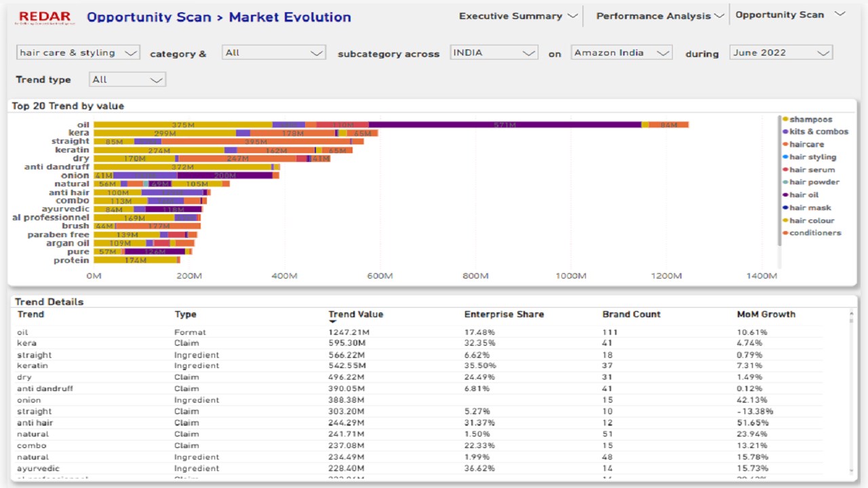The image size is (868, 488).
Task: Open the hair care & styling category dropdown
Action: 78,53
